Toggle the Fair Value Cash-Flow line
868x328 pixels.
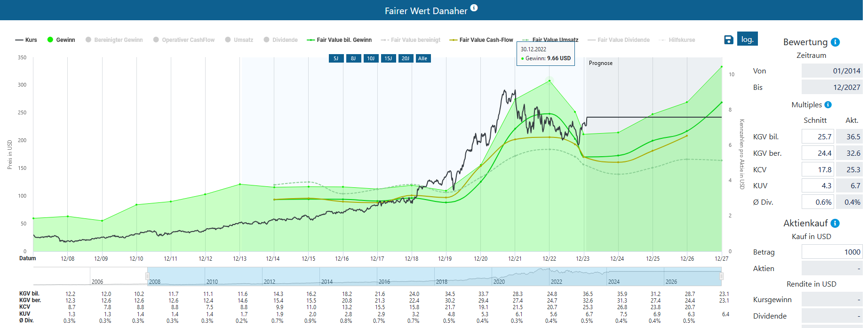[x=481, y=40]
